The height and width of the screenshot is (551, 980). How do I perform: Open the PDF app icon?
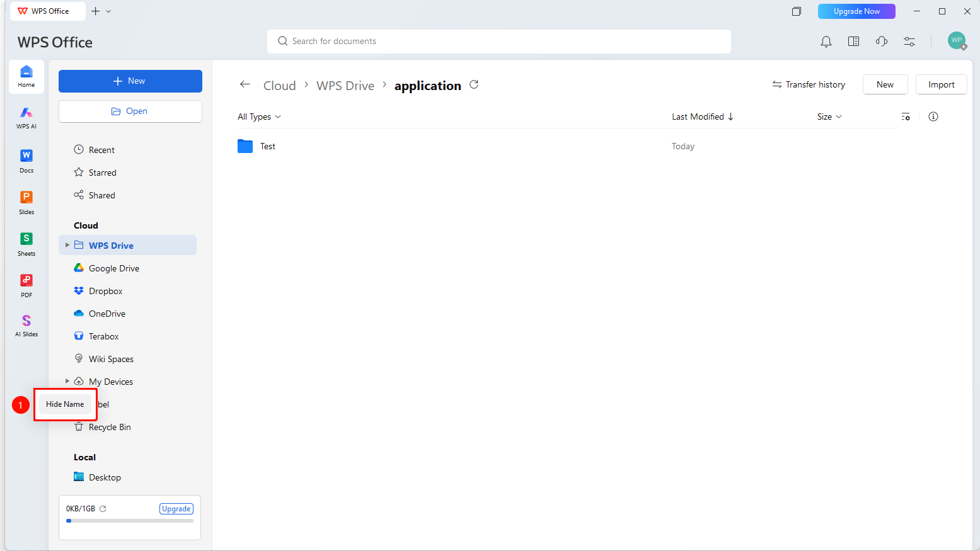26,286
